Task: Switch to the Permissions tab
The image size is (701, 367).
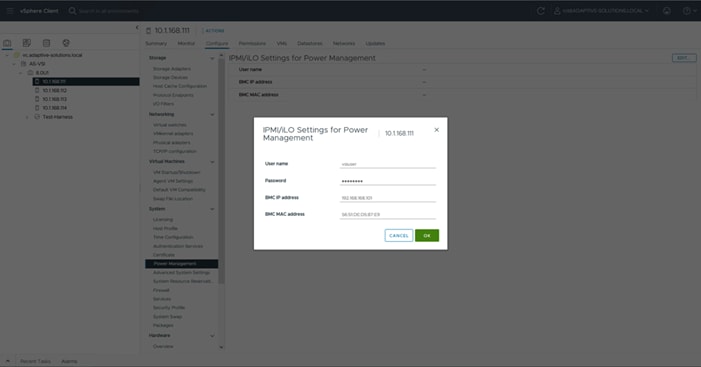Action: pyautogui.click(x=252, y=43)
